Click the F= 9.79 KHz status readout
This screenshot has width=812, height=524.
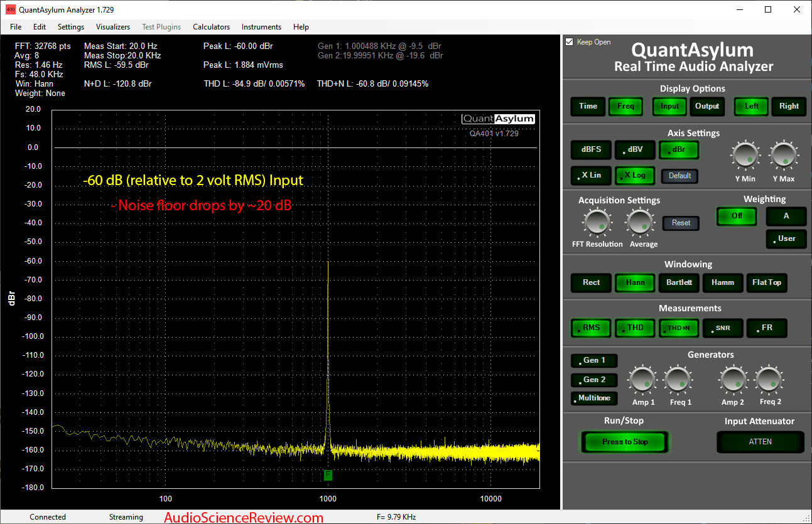(x=396, y=517)
